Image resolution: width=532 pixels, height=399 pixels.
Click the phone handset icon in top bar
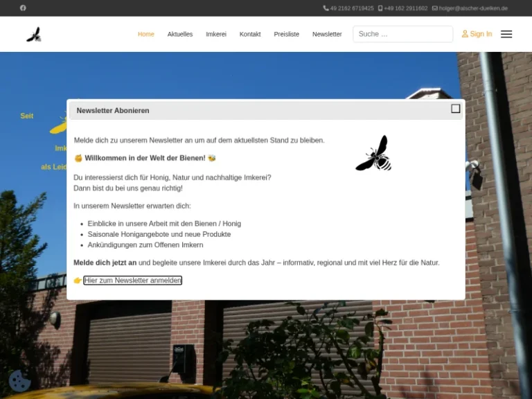click(x=326, y=8)
